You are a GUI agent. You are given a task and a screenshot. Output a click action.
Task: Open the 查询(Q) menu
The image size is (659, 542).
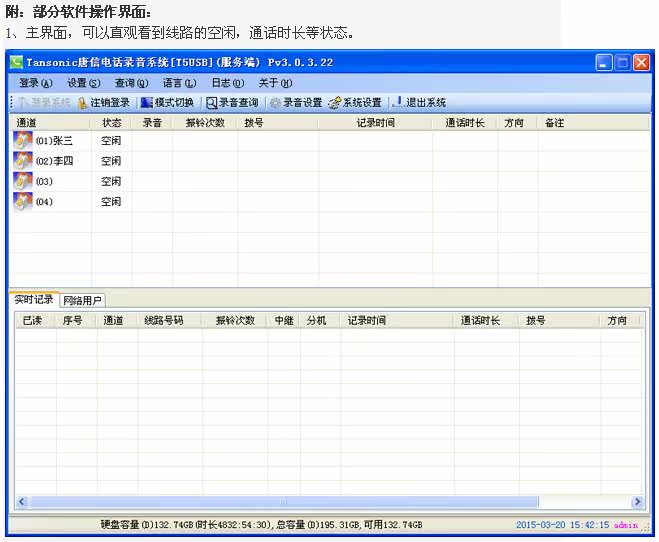click(132, 83)
